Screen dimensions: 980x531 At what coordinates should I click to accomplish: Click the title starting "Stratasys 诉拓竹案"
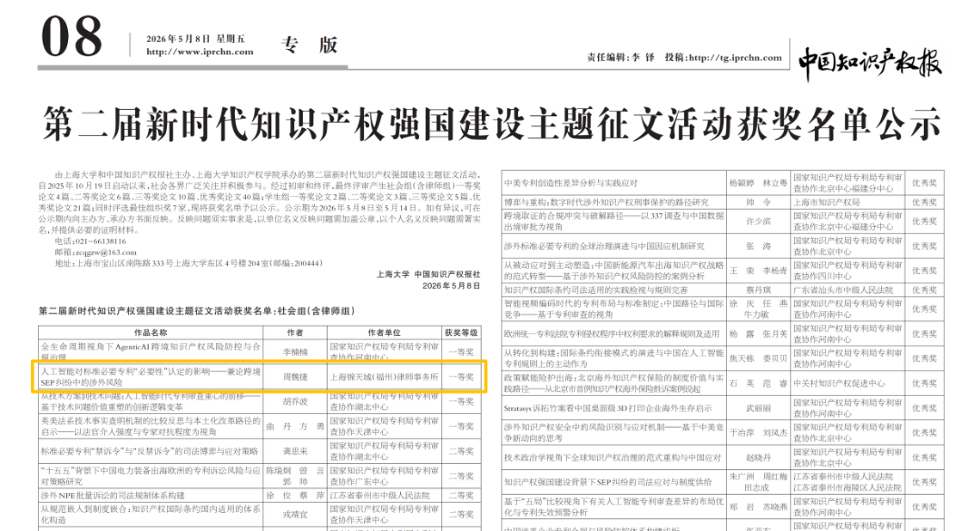(x=608, y=408)
